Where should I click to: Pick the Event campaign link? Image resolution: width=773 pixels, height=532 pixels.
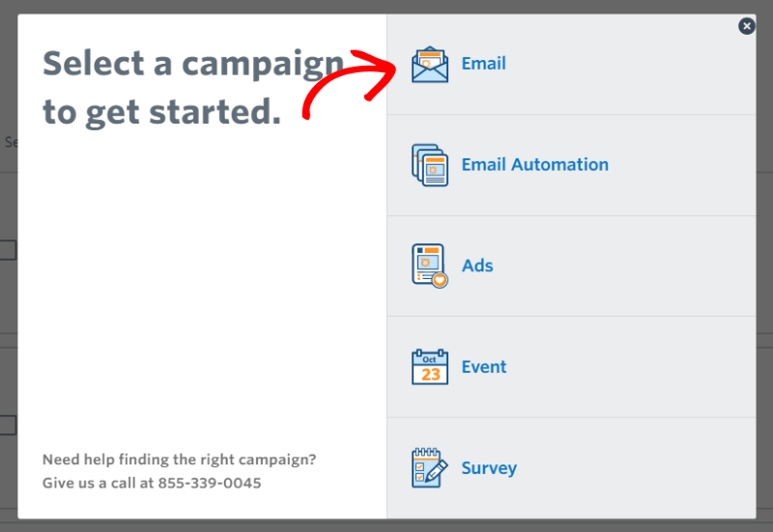pos(484,367)
